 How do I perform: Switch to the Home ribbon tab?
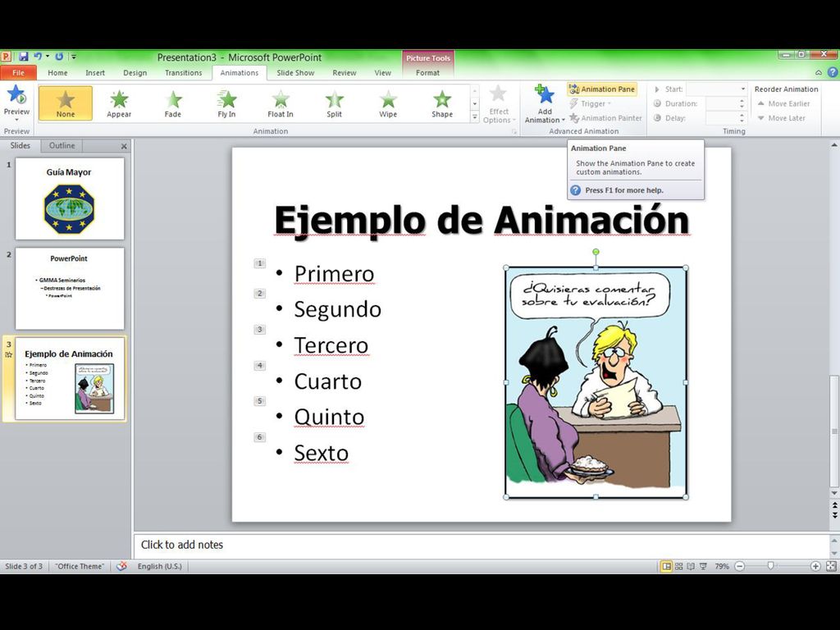(57, 73)
